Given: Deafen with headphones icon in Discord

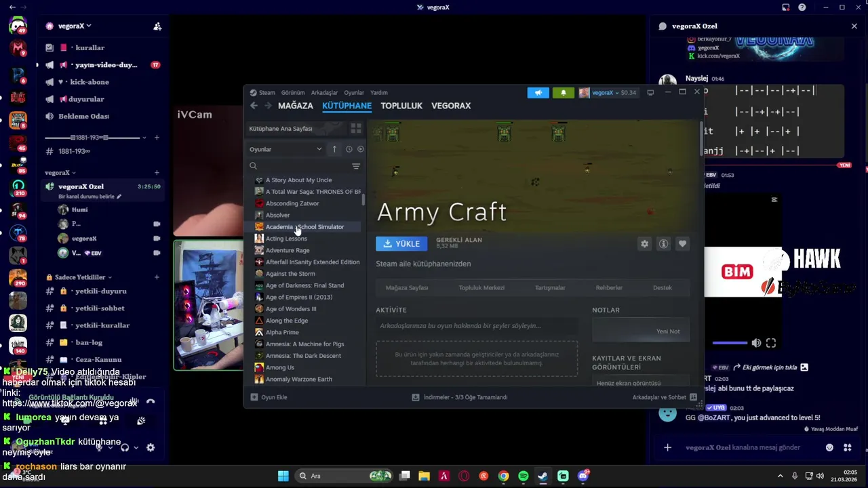Looking at the screenshot, I should [x=125, y=447].
